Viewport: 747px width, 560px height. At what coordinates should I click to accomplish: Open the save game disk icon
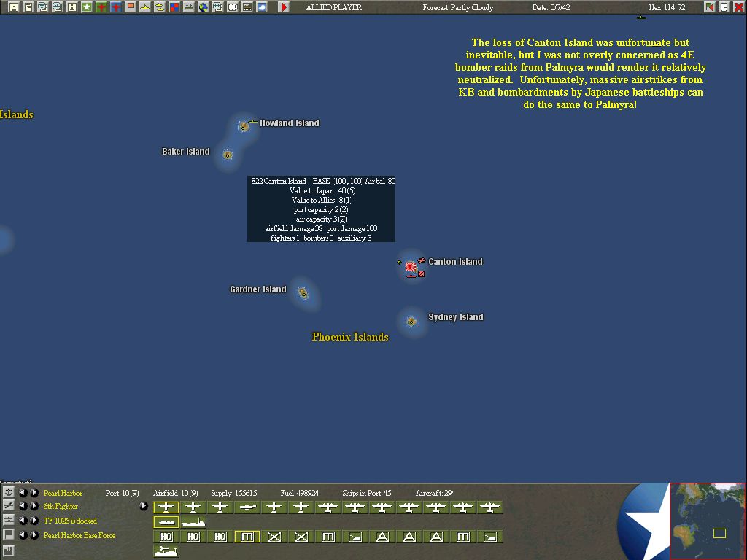(x=13, y=7)
